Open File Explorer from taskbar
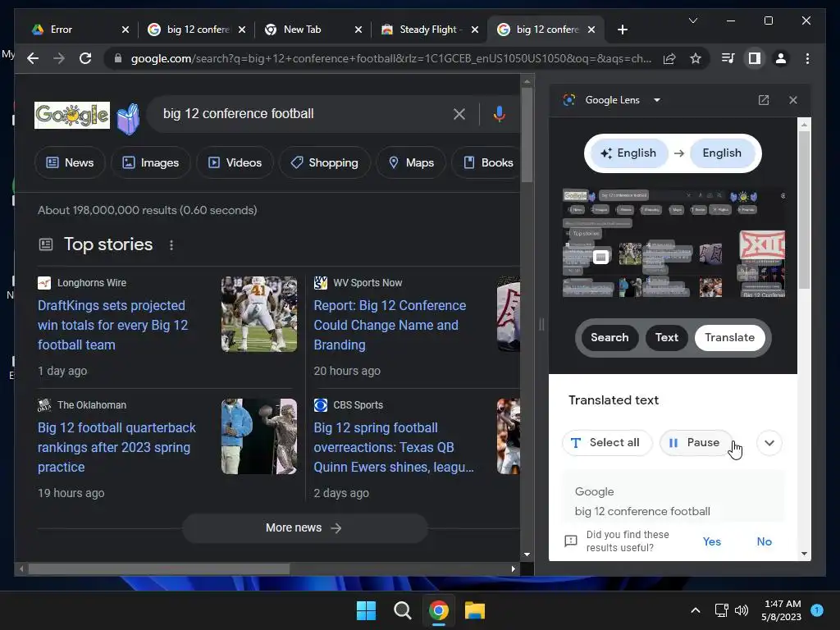The height and width of the screenshot is (630, 840). (475, 610)
